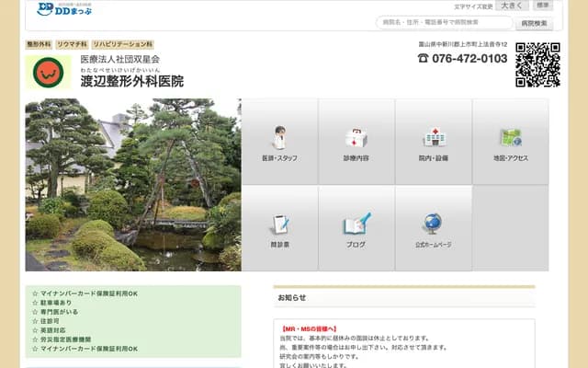
Task: Open the 地図・アクセス map tile
Action: click(511, 142)
